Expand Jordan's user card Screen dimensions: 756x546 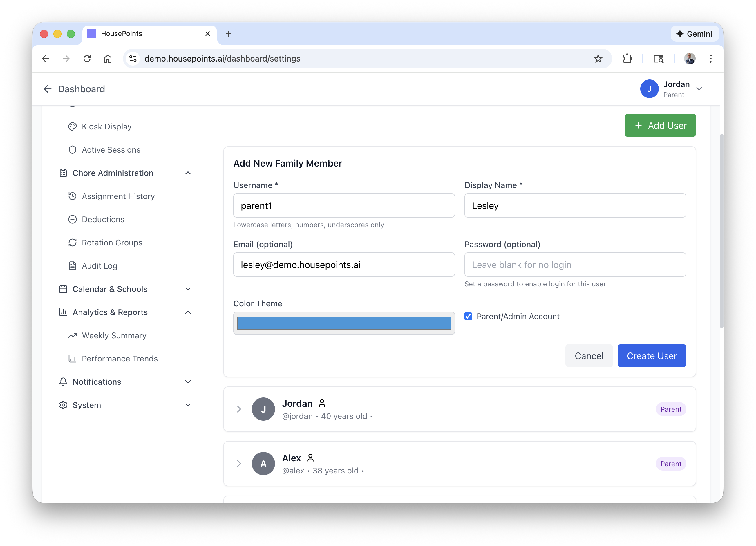239,409
